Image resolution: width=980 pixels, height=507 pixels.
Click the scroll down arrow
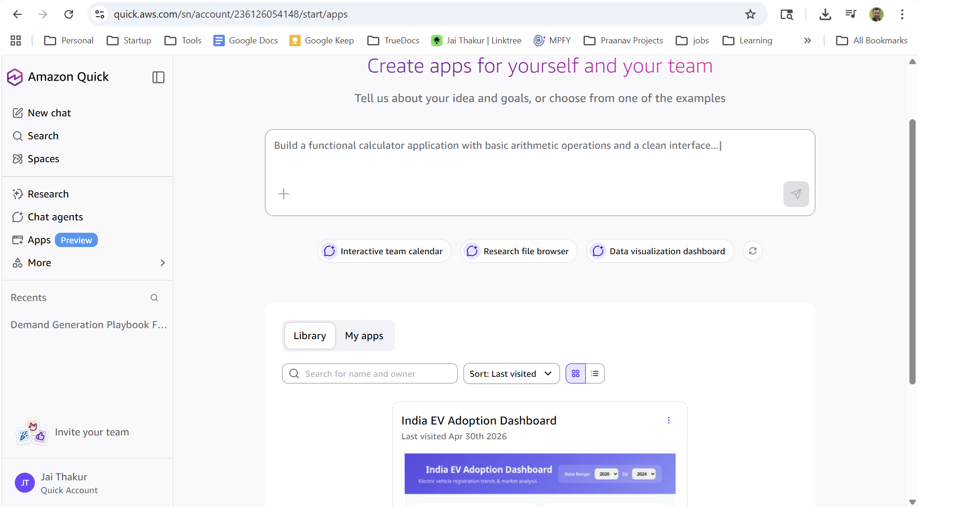(912, 502)
